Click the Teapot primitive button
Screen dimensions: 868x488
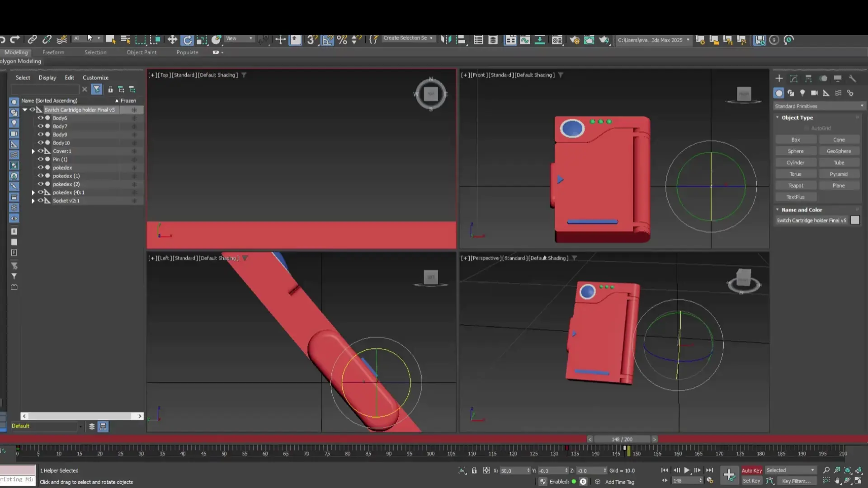point(796,185)
